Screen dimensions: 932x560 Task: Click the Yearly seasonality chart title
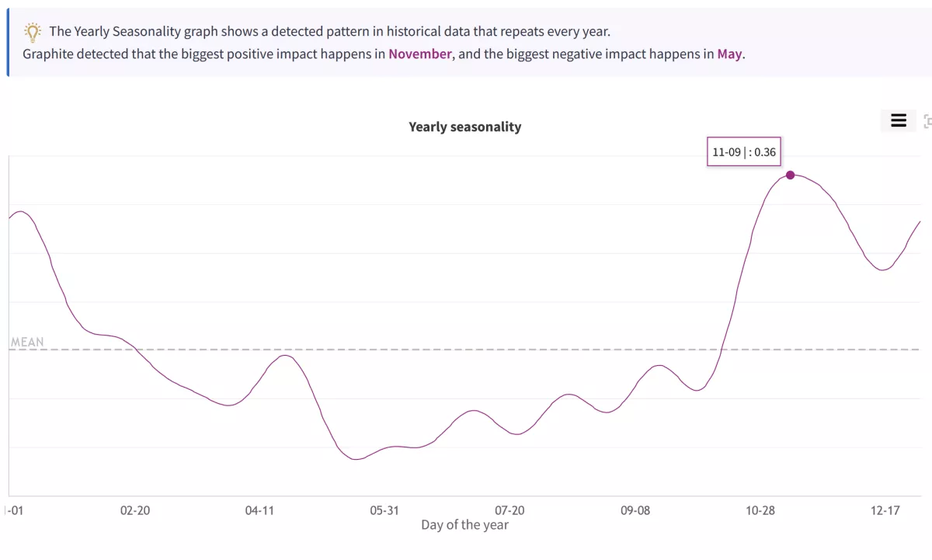464,127
